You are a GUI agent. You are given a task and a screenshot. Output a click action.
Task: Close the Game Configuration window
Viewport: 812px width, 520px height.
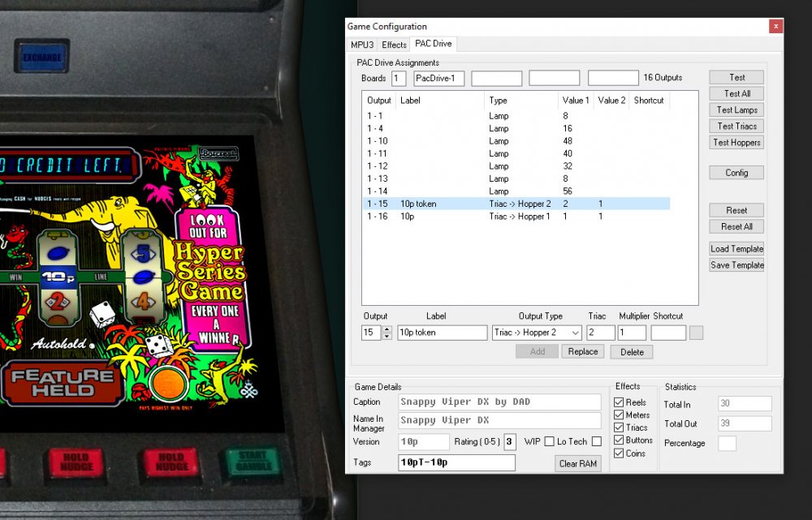(x=775, y=26)
